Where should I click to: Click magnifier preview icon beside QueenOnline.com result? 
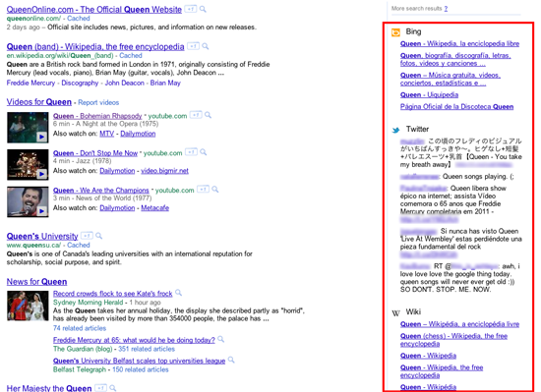[x=203, y=9]
